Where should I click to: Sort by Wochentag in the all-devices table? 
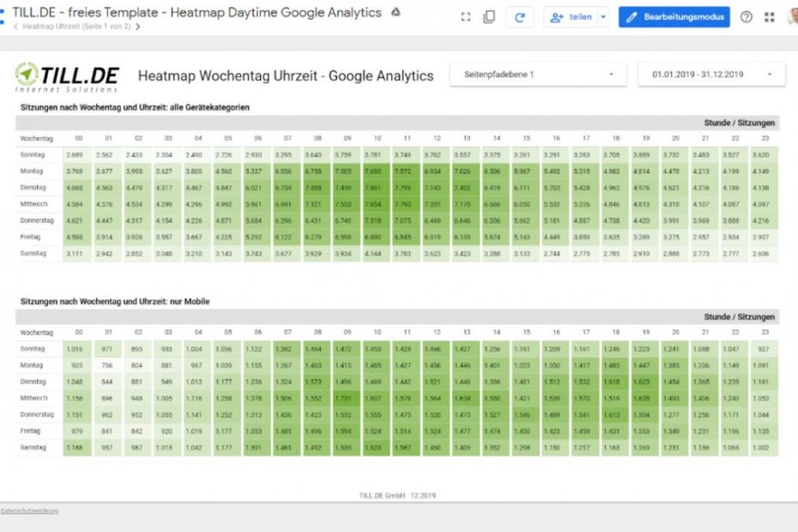(37, 138)
